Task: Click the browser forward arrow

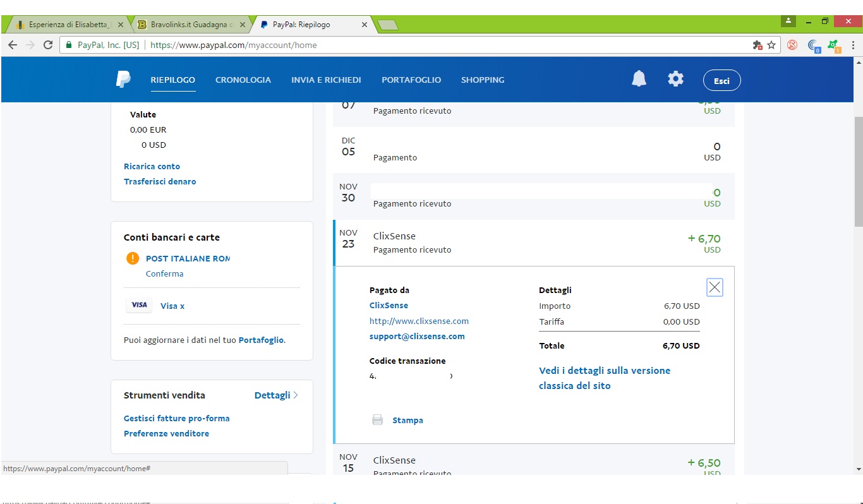Action: tap(30, 45)
